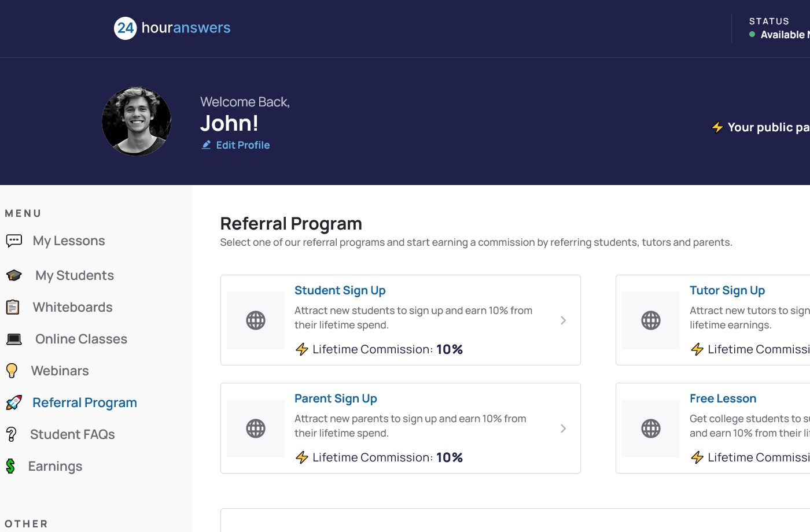Click the Student Sign Up globe icon

coord(256,320)
